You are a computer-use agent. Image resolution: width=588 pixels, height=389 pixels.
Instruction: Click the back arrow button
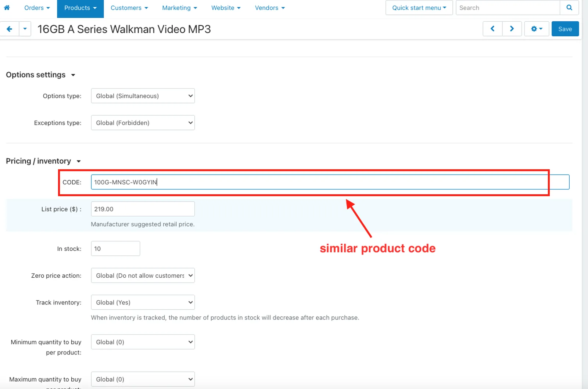10,29
